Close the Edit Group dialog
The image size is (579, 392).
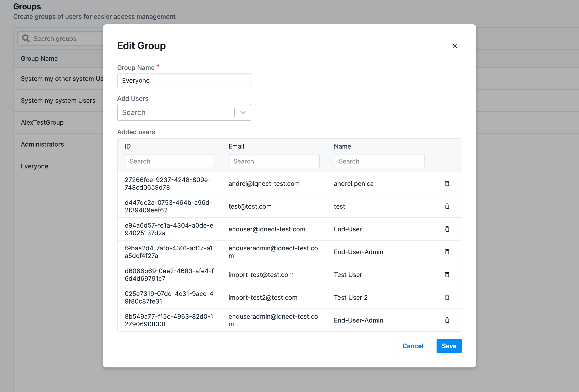tap(455, 46)
